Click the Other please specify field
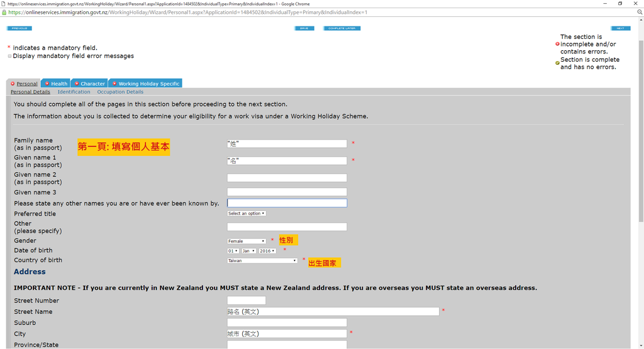644x349 pixels. (287, 226)
